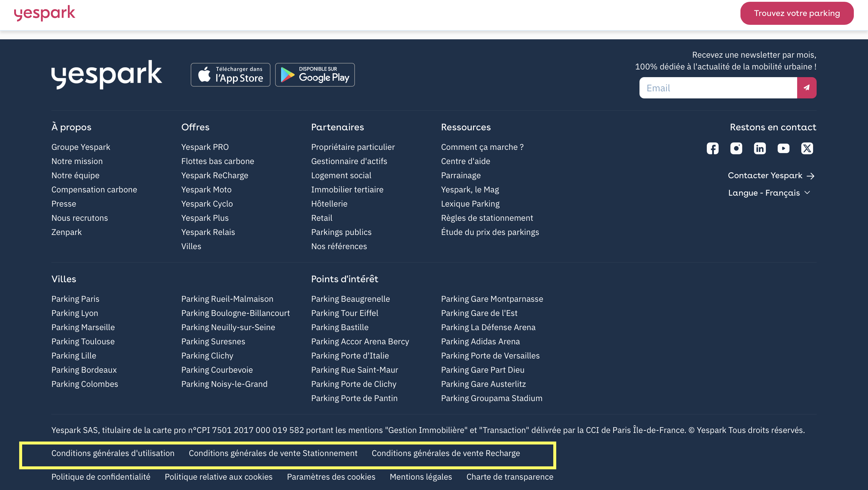Submit newsletter email with paper-plane icon
This screenshot has width=868, height=490.
(806, 88)
